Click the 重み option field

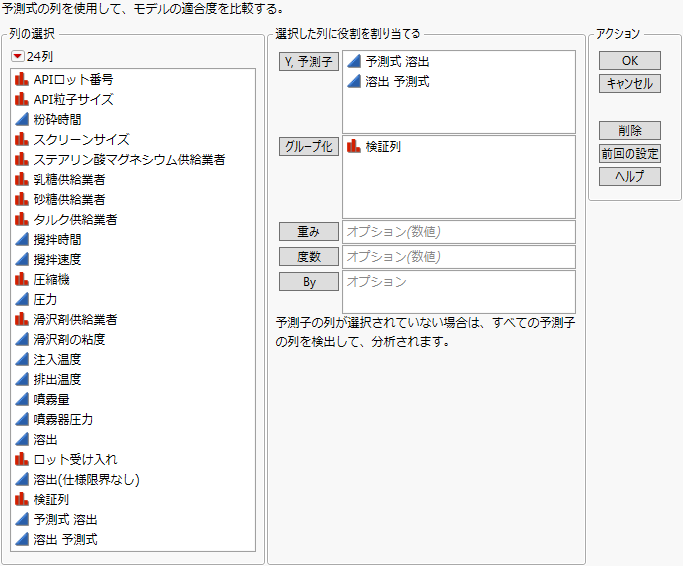coord(459,232)
